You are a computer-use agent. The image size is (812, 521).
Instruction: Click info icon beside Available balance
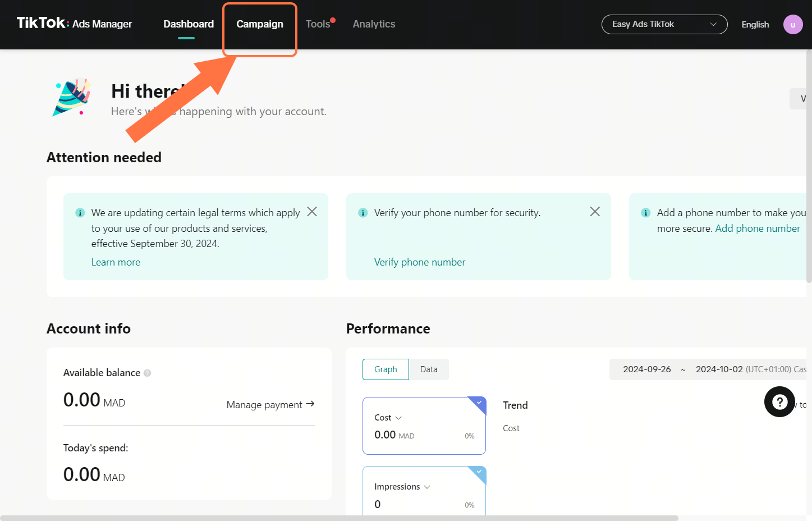148,373
